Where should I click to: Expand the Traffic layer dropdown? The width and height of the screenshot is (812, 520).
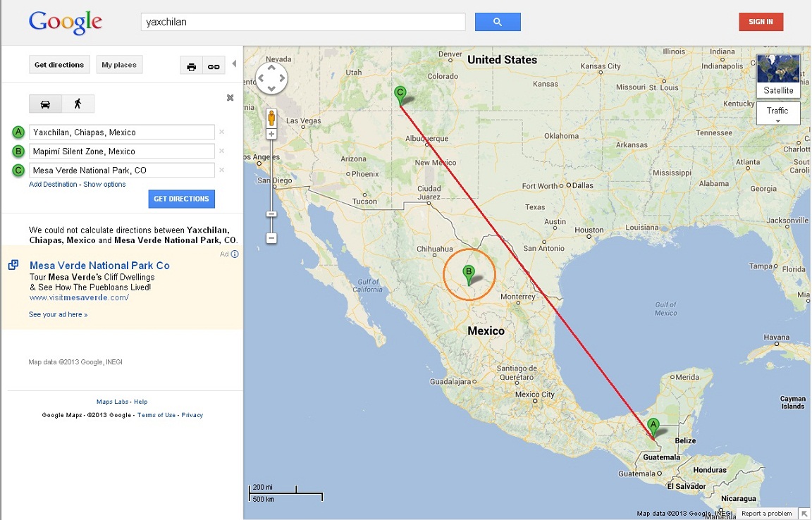(777, 113)
